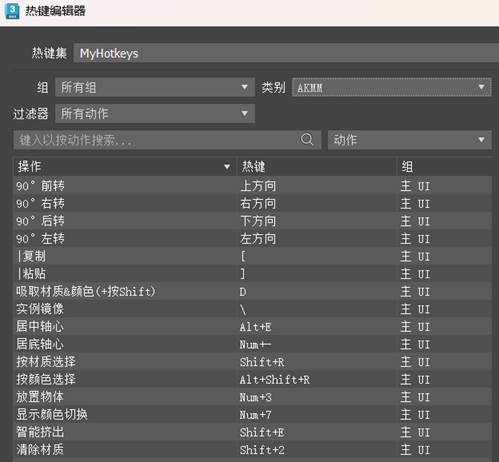Select the 居中轴心 action row

(252, 326)
